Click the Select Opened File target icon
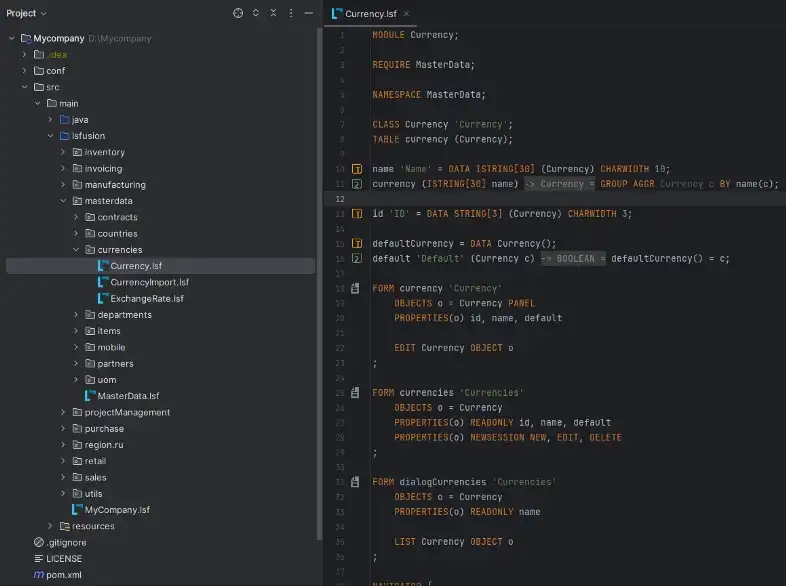This screenshot has width=786, height=586. click(238, 14)
